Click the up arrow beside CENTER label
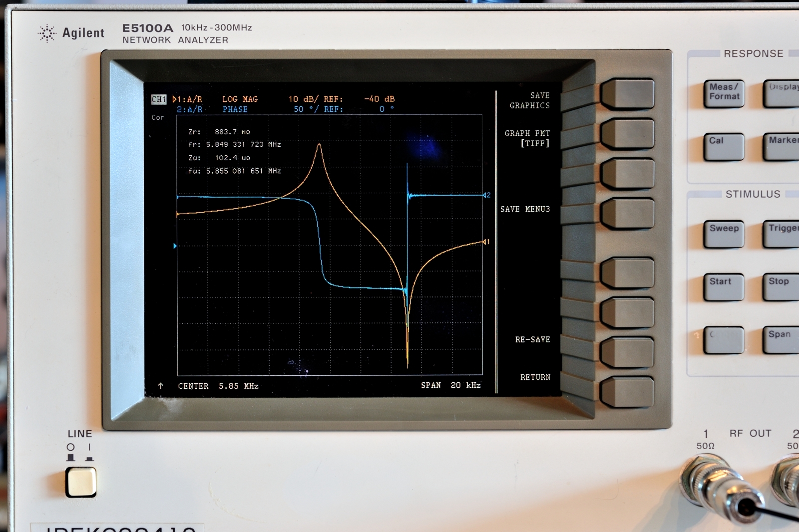This screenshot has width=799, height=532. click(x=160, y=386)
